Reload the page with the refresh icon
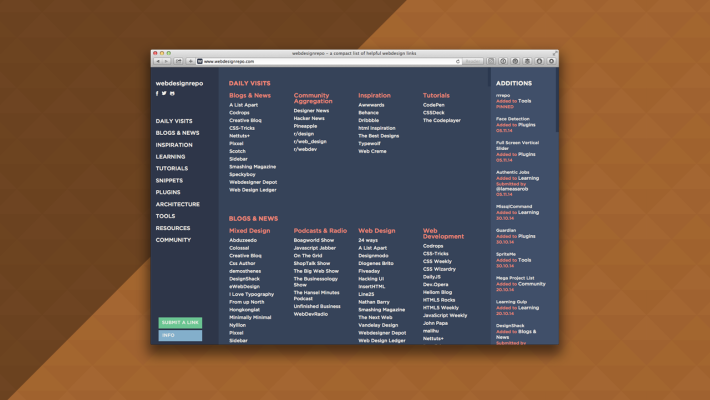 click(x=458, y=61)
